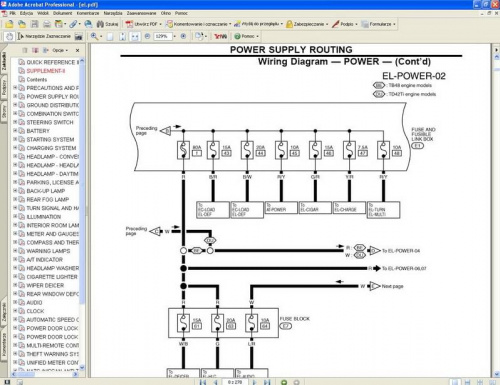This screenshot has height=385, width=500.
Task: Go to last page navigation button
Action: 267,382
